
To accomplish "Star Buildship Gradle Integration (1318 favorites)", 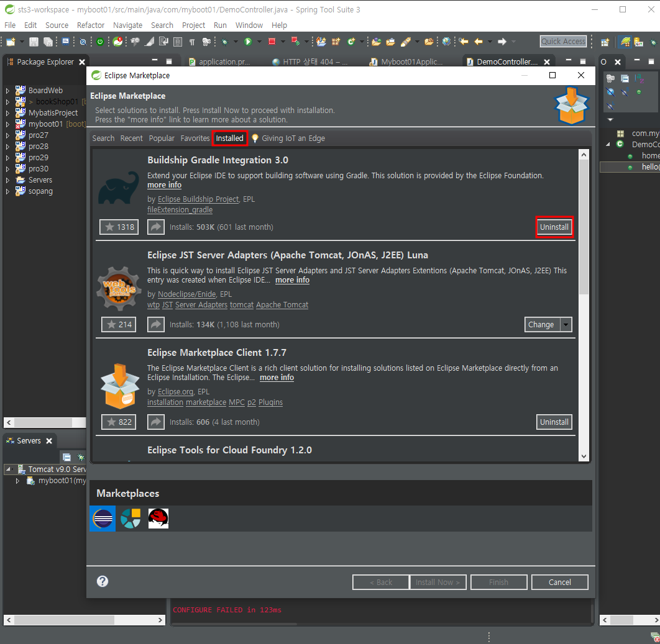I will [x=119, y=227].
